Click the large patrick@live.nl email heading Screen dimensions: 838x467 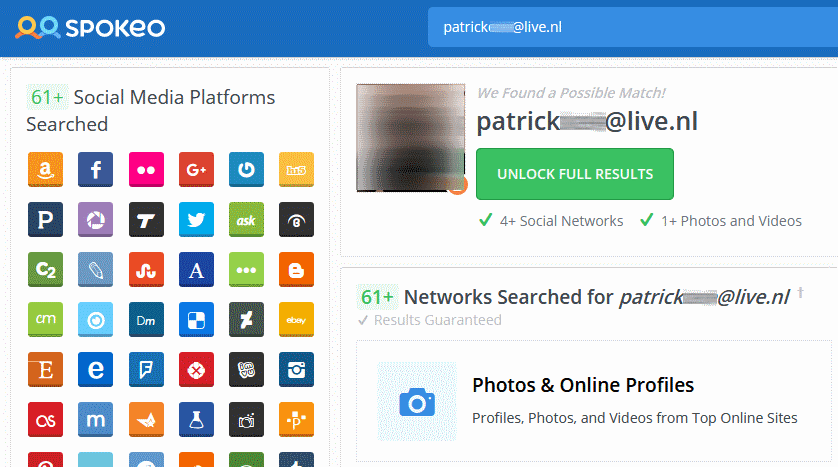pyautogui.click(x=587, y=121)
